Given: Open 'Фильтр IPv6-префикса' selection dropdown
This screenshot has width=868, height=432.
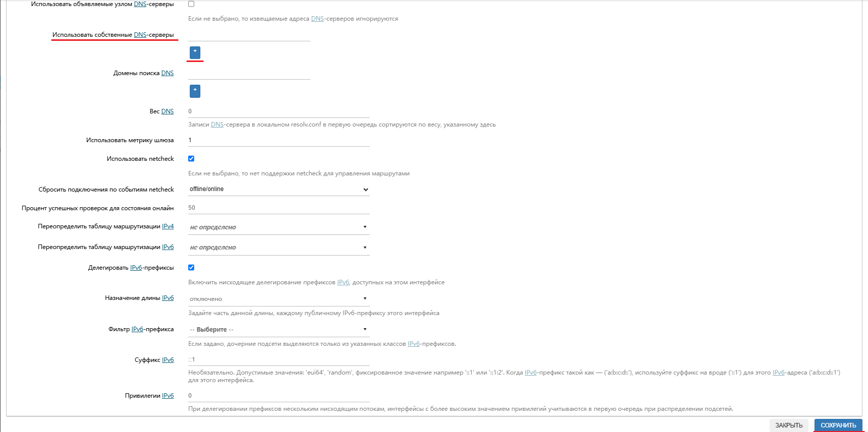Looking at the screenshot, I should click(279, 330).
